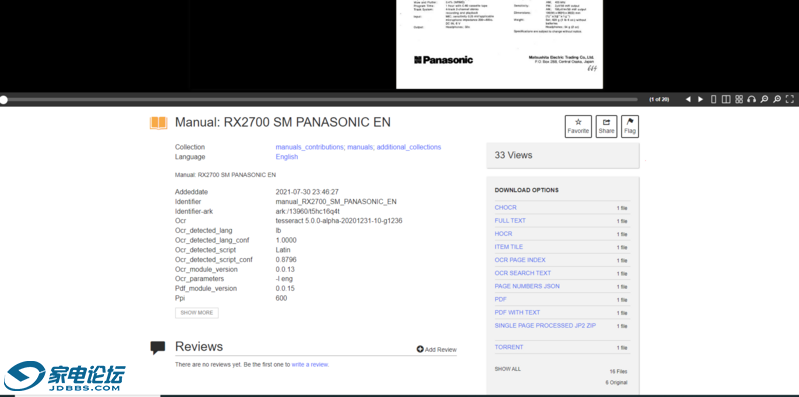Favorite this item with star button
Screen dimensions: 799x397
point(578,126)
